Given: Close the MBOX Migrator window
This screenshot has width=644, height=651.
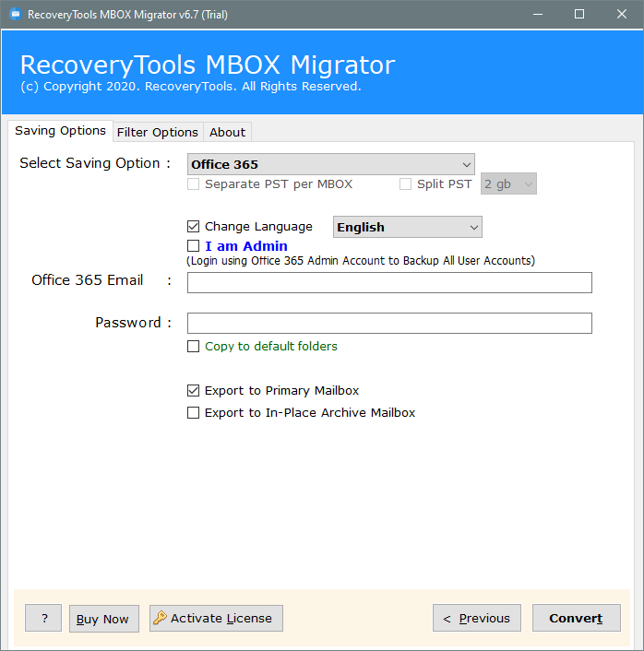Looking at the screenshot, I should coord(622,14).
